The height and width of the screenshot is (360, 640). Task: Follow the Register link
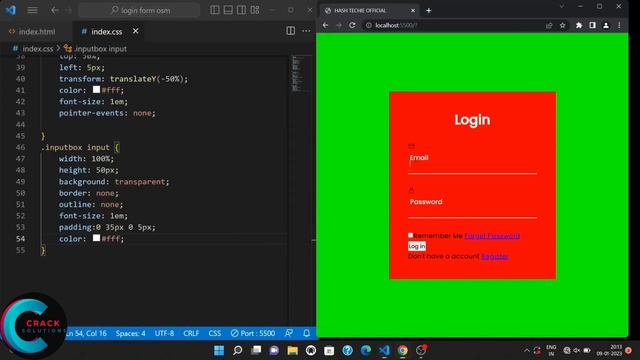(x=495, y=256)
